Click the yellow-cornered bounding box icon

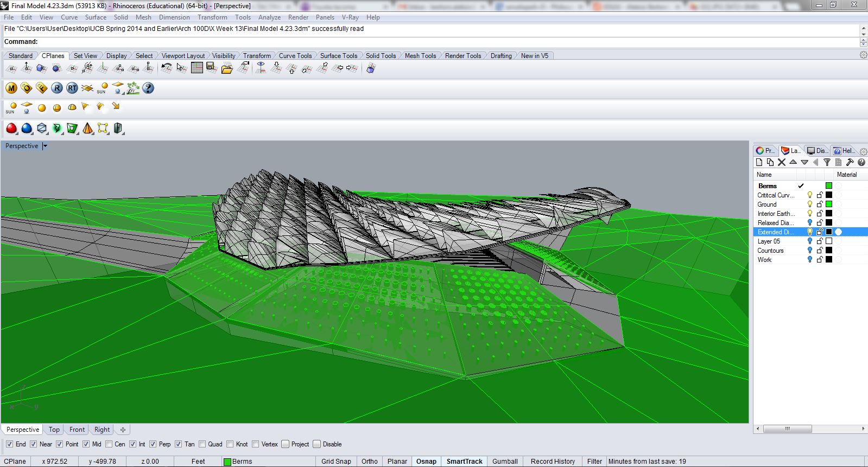pos(103,129)
